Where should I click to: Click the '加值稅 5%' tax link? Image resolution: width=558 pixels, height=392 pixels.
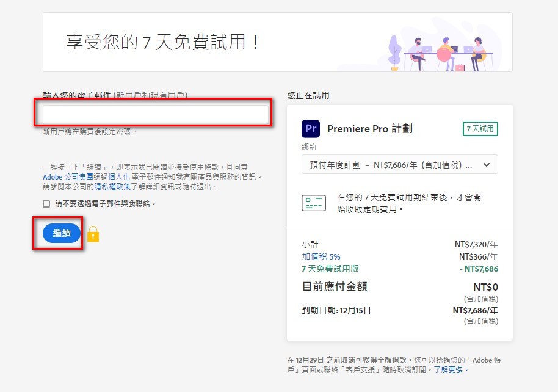[x=321, y=257]
